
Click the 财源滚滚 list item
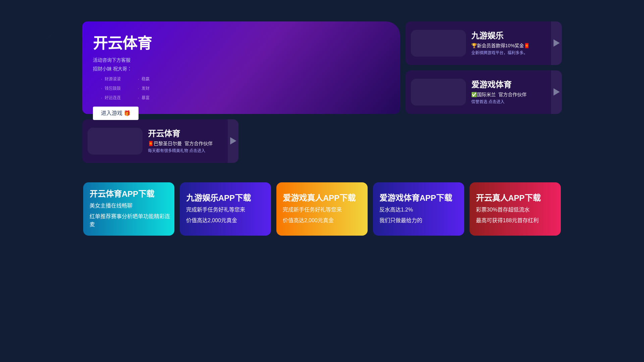pos(113,79)
